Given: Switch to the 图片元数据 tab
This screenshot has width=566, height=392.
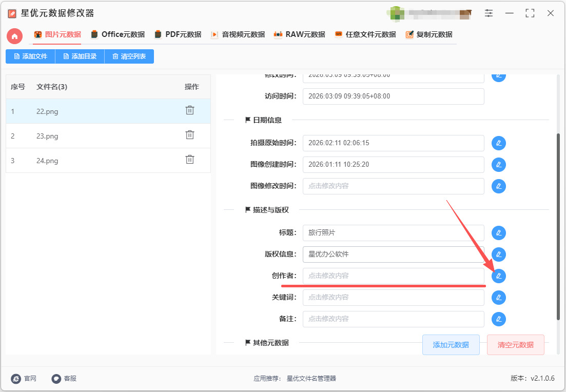Looking at the screenshot, I should tap(57, 35).
